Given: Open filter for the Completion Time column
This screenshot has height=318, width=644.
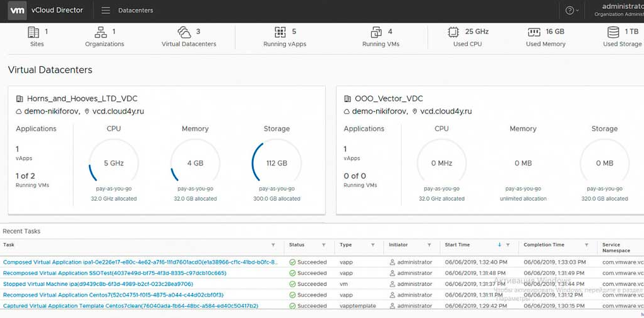Looking at the screenshot, I should [587, 245].
